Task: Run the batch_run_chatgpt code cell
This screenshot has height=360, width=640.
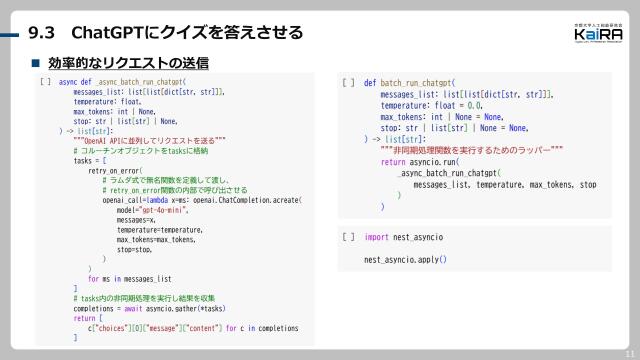Action: point(349,83)
